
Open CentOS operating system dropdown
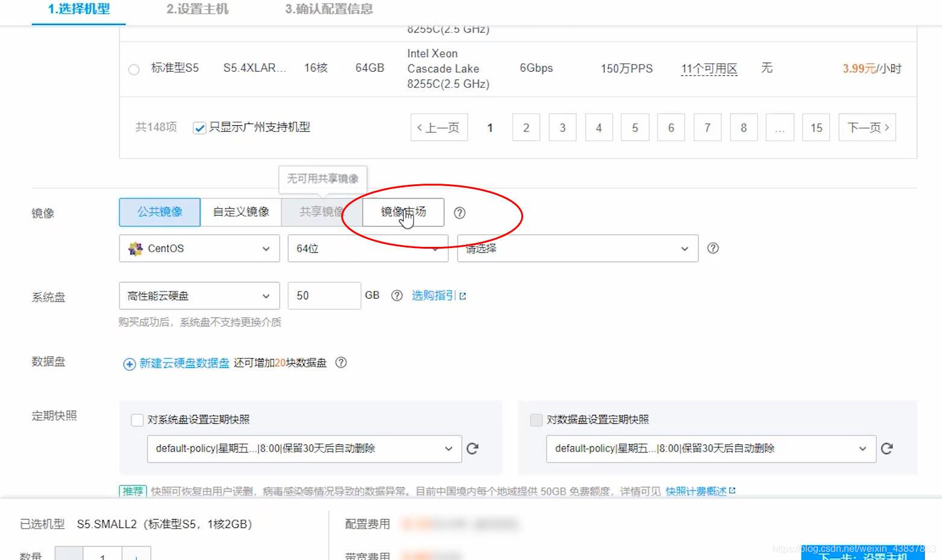click(x=199, y=248)
